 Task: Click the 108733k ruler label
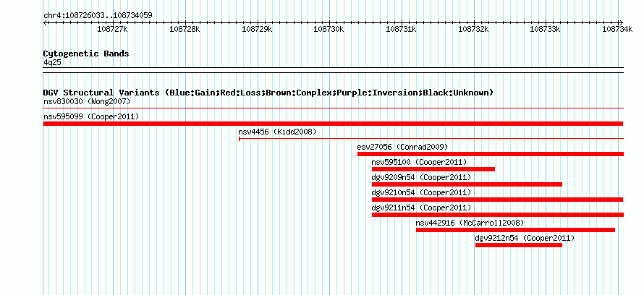click(x=546, y=29)
